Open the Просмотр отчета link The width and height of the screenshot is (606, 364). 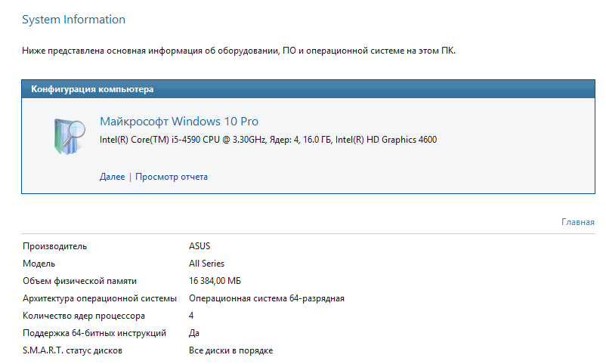coord(172,177)
